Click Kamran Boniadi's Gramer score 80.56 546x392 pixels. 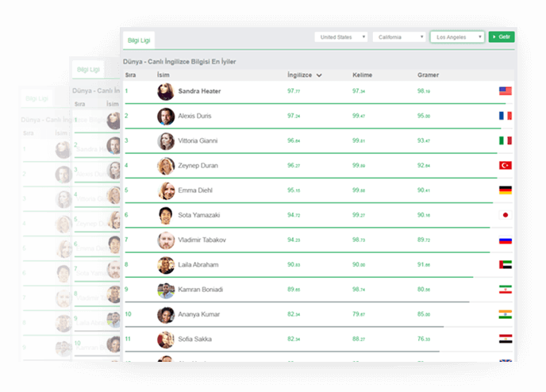(424, 290)
